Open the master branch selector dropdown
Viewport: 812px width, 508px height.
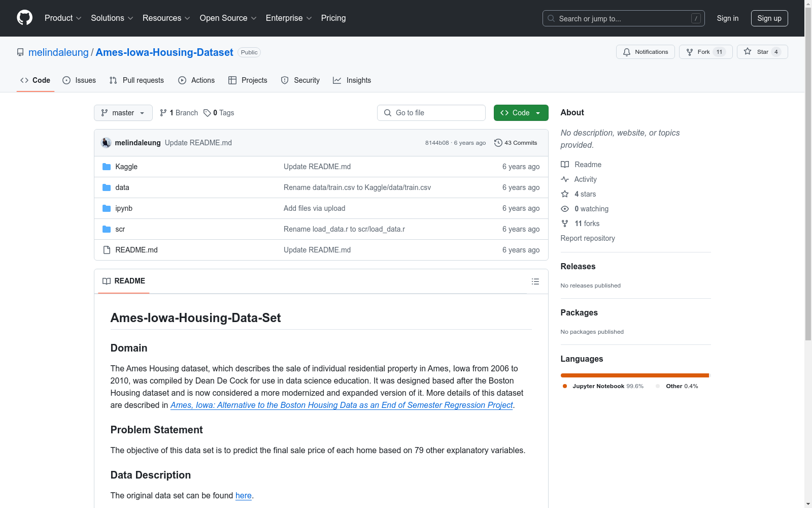[x=123, y=113]
